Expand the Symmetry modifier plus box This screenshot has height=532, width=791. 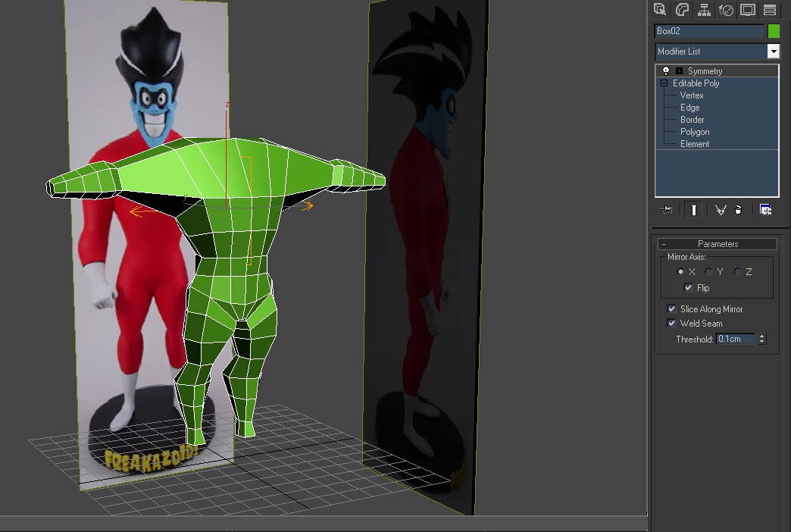[679, 71]
